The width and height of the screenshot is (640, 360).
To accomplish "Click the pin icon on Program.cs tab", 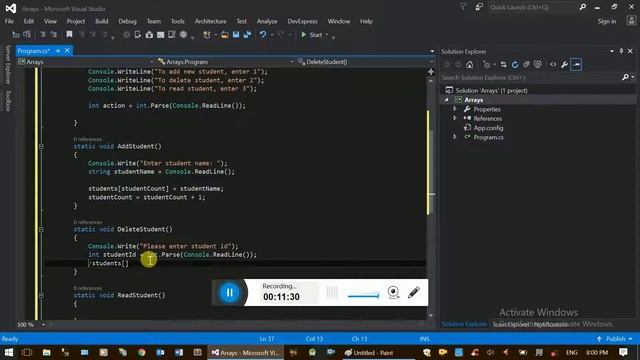I will click(58, 51).
